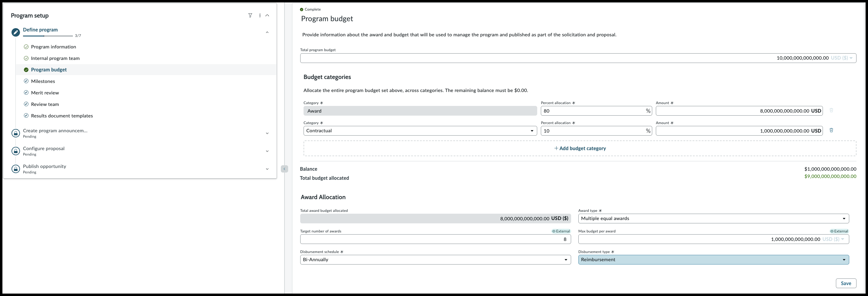Expand the Create program announcement stage
Screen dimensions: 868x296
[x=267, y=133]
